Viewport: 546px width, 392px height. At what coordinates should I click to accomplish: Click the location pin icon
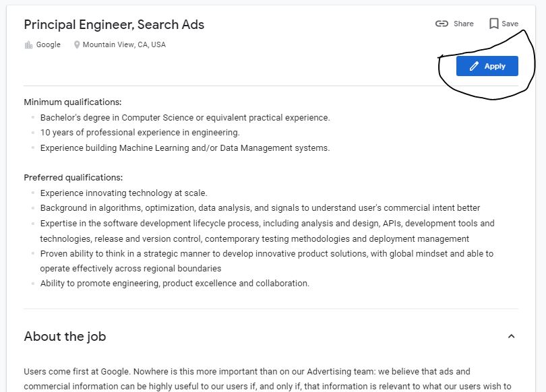click(x=77, y=45)
